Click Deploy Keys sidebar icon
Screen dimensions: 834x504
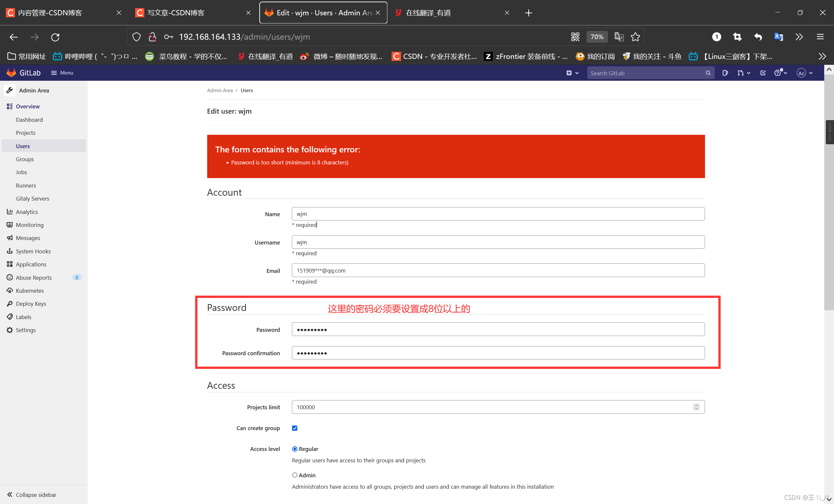(x=9, y=303)
